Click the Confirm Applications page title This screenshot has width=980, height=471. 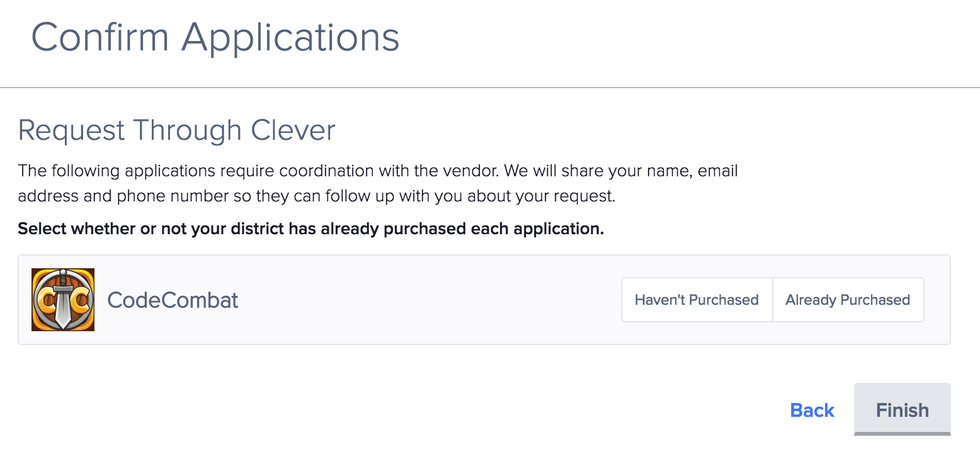[x=215, y=37]
